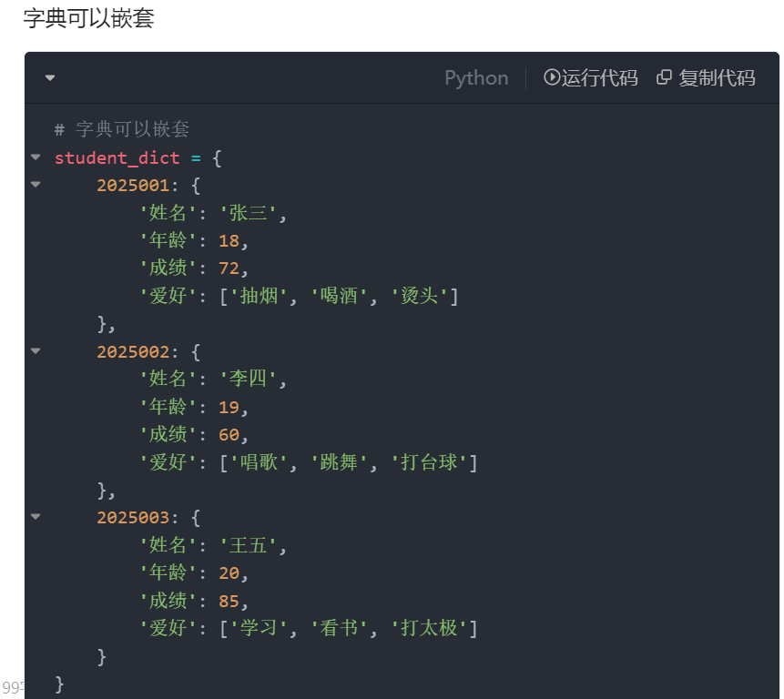
Task: Click the '打台球' list item
Action: coord(429,462)
